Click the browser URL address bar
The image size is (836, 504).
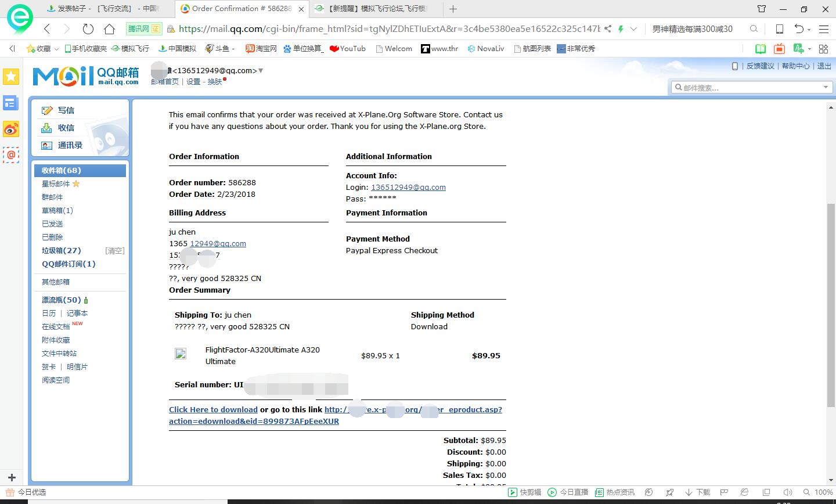click(x=389, y=29)
